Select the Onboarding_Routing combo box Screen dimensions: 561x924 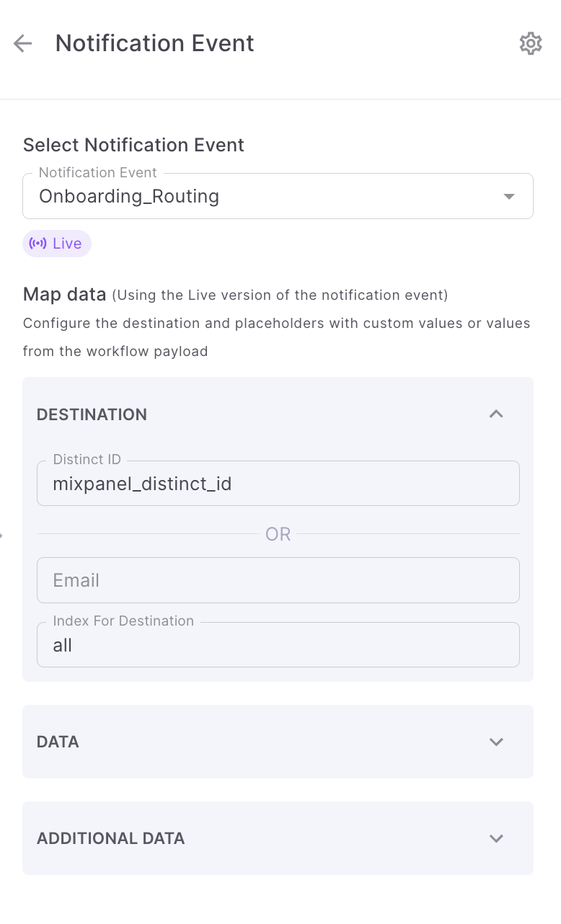point(267,196)
